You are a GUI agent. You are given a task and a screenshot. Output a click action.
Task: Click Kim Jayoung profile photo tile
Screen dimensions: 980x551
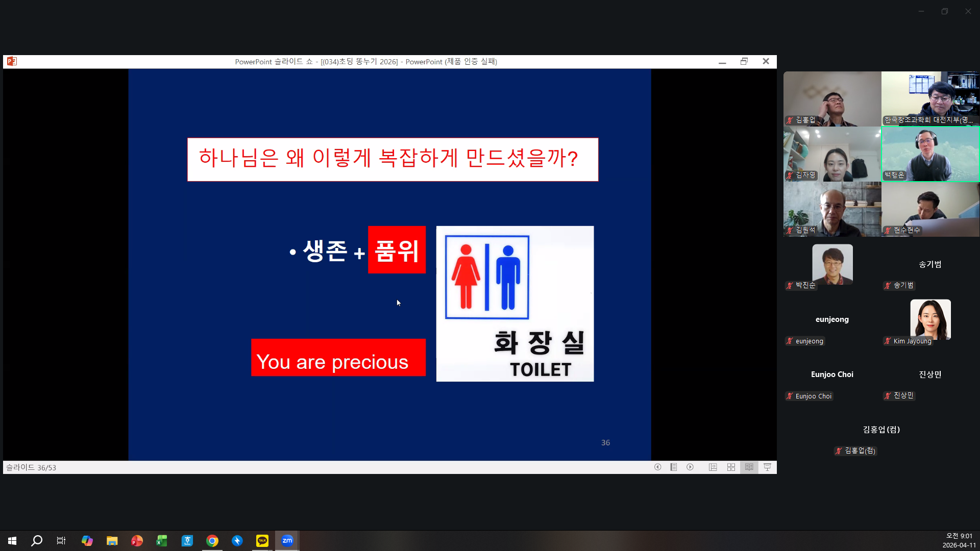click(x=930, y=319)
